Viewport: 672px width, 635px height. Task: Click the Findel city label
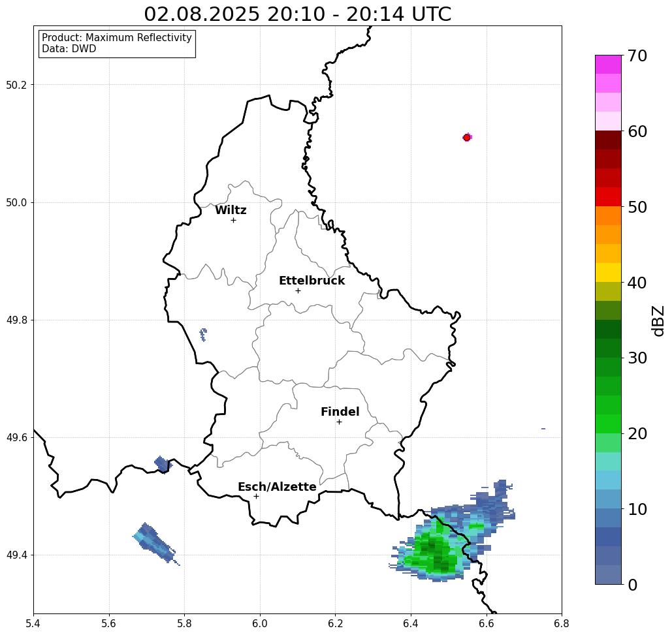[x=340, y=412]
